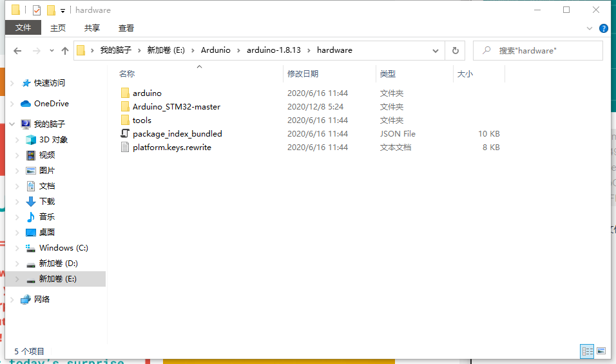Image resolution: width=616 pixels, height=364 pixels.
Task: Select 快速访问 in navigation pane
Action: click(x=50, y=83)
